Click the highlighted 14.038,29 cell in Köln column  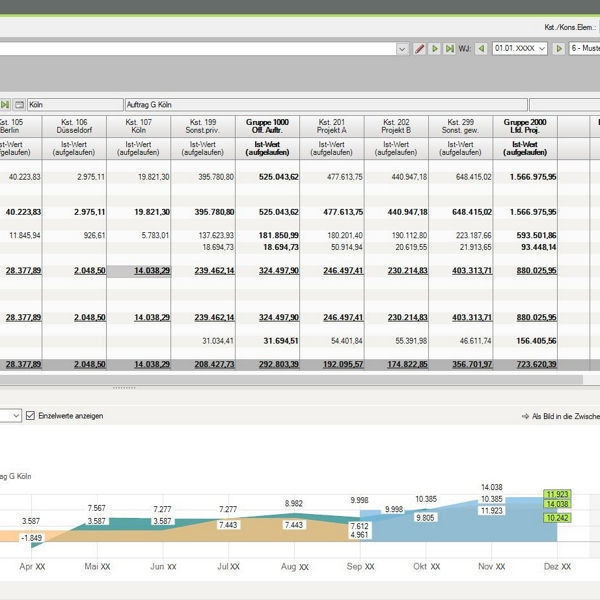coord(138,270)
